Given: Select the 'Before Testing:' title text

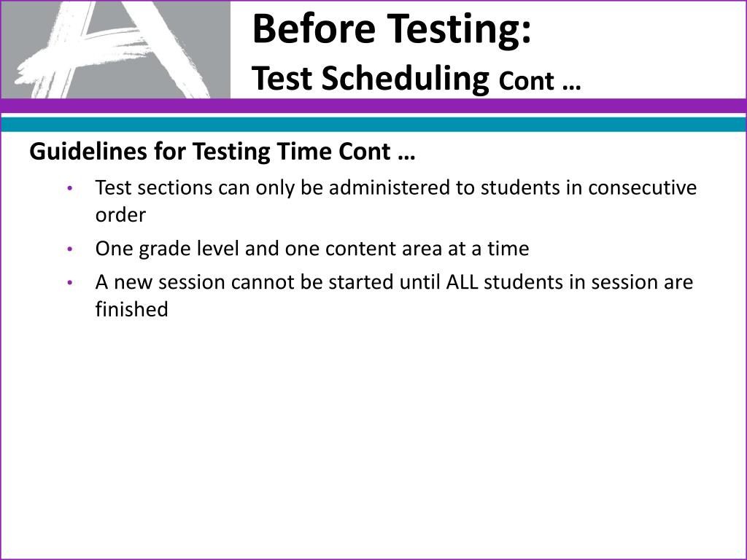Looking at the screenshot, I should (x=392, y=29).
